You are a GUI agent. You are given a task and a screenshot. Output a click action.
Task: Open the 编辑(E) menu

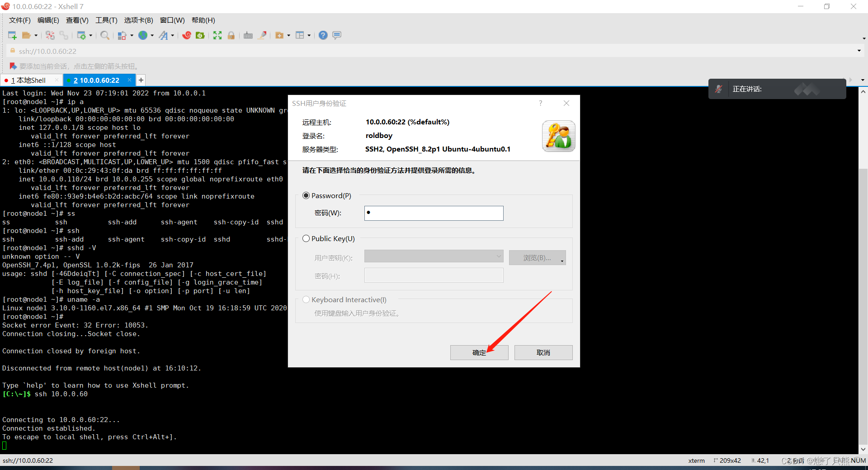pyautogui.click(x=48, y=20)
